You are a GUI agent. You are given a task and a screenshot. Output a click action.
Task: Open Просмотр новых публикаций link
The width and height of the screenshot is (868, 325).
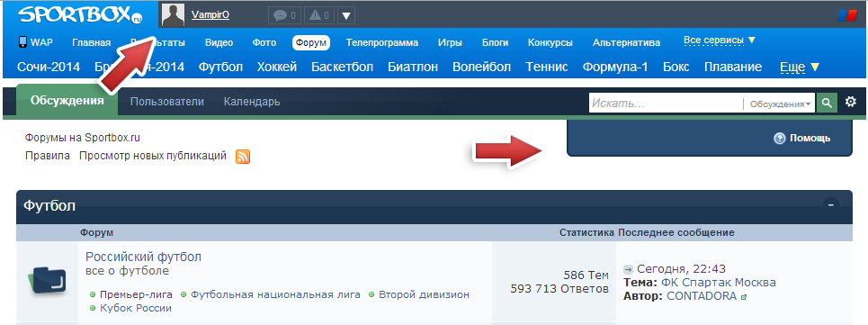(x=153, y=156)
